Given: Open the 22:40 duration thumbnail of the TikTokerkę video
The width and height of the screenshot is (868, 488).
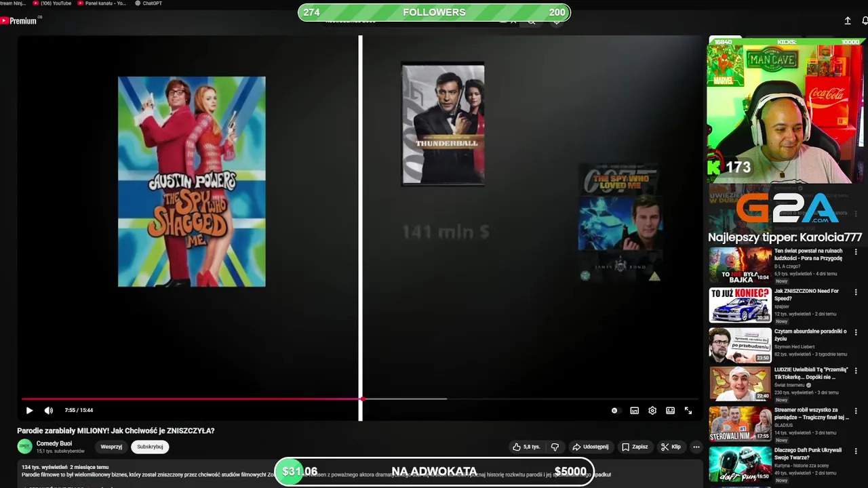Looking at the screenshot, I should coord(741,384).
